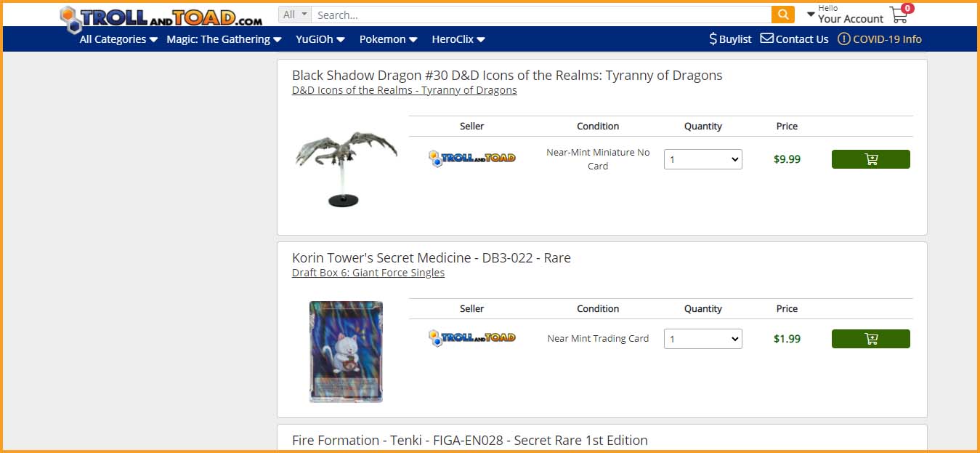Image resolution: width=980 pixels, height=453 pixels.
Task: Add Korin Tower's Secret Medicine to cart
Action: pyautogui.click(x=870, y=339)
